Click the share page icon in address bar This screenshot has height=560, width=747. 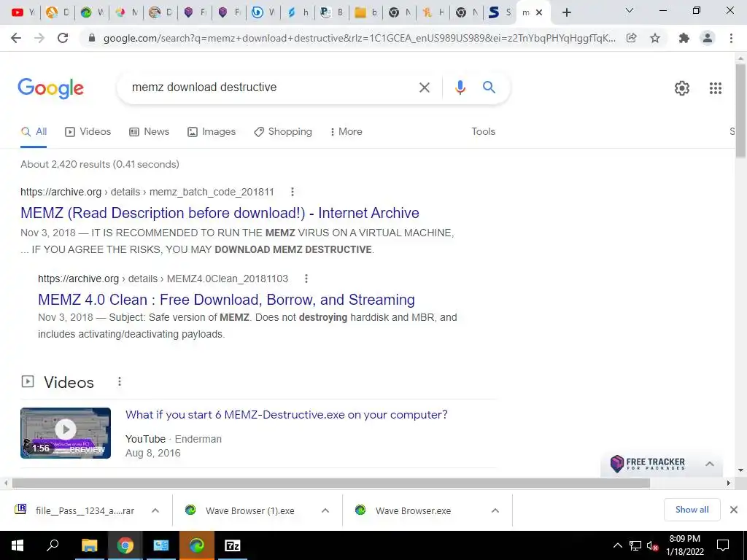(631, 38)
